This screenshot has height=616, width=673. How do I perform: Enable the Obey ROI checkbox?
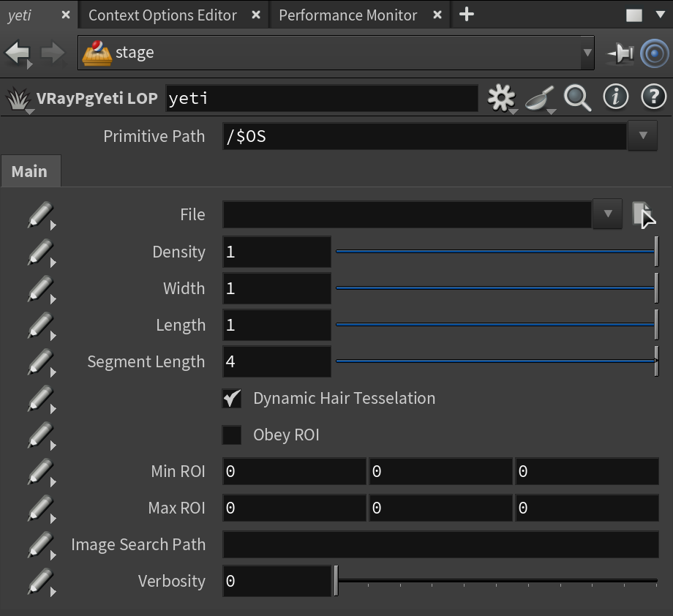coord(232,435)
